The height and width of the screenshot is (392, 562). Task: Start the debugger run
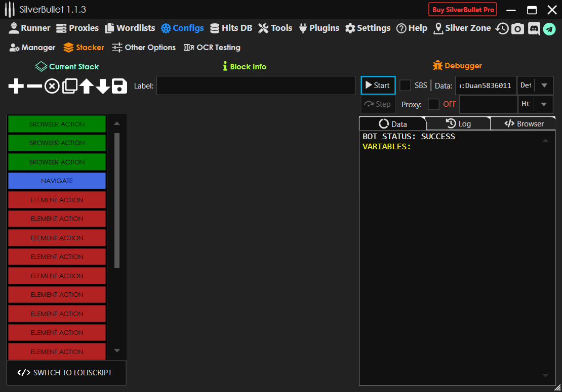click(378, 85)
